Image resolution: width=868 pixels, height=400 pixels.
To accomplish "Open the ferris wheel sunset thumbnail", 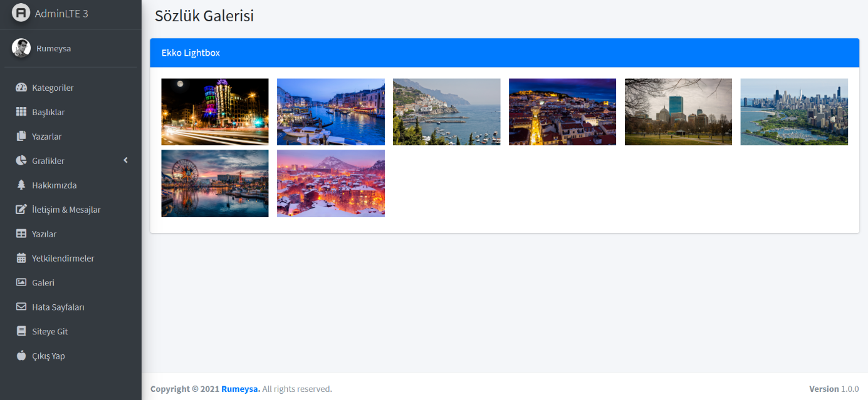I will coord(214,183).
